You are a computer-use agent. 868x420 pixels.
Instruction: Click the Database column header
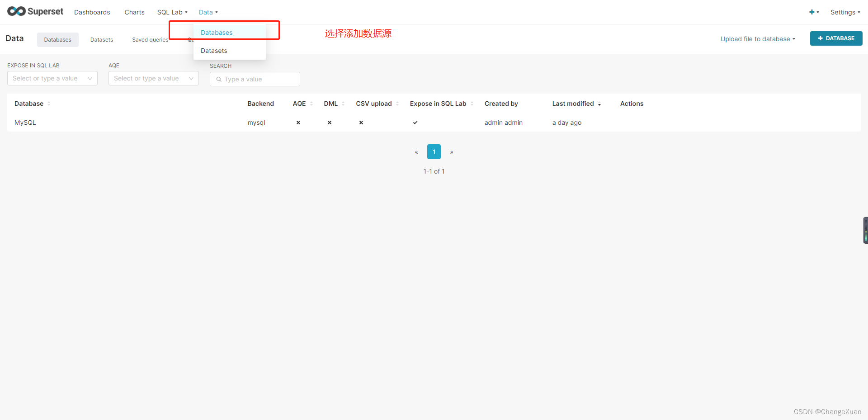(29, 104)
